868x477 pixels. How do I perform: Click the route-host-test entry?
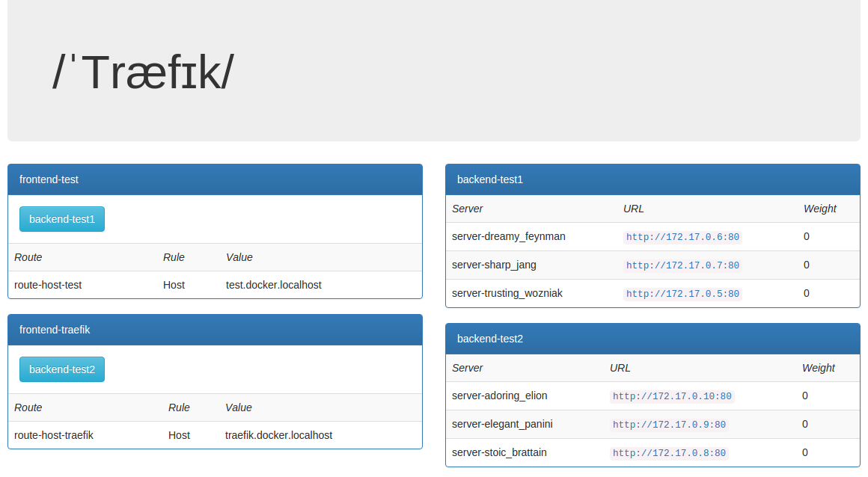pyautogui.click(x=48, y=285)
